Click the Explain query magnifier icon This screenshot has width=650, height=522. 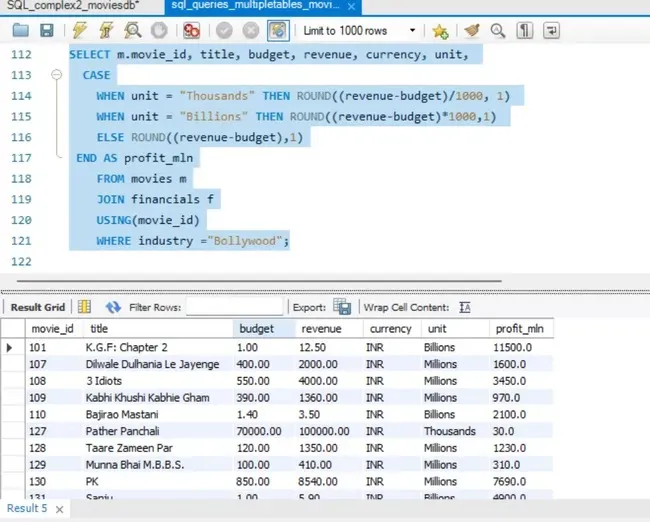pyautogui.click(x=130, y=31)
